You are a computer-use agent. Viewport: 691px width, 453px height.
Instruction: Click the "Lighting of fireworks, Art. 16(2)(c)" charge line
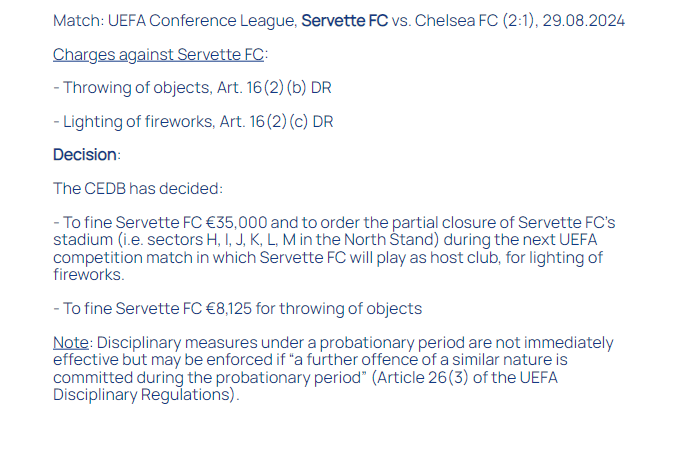[193, 122]
